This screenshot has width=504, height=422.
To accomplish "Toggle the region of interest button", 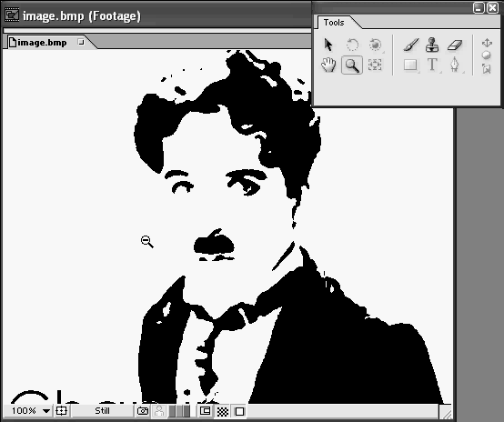I will coord(205,411).
